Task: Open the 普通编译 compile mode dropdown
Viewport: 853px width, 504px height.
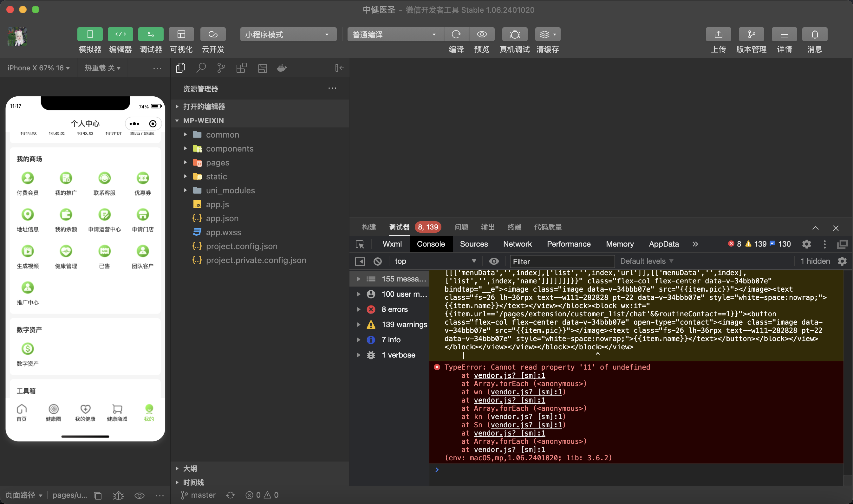Action: (395, 34)
